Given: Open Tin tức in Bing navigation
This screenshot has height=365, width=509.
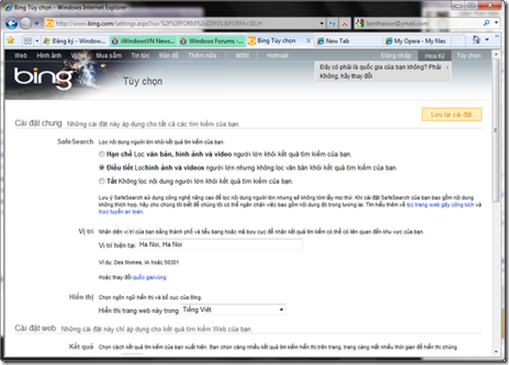Looking at the screenshot, I should coord(140,55).
